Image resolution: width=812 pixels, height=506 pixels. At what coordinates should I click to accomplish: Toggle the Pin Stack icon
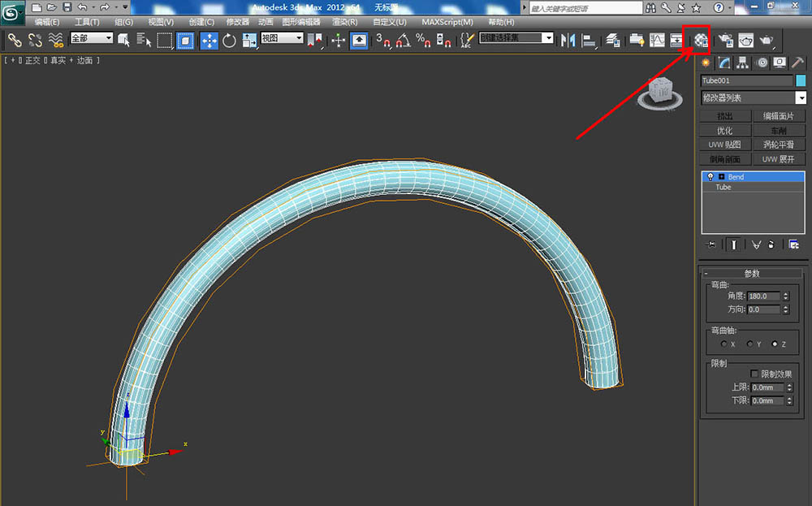(x=712, y=244)
